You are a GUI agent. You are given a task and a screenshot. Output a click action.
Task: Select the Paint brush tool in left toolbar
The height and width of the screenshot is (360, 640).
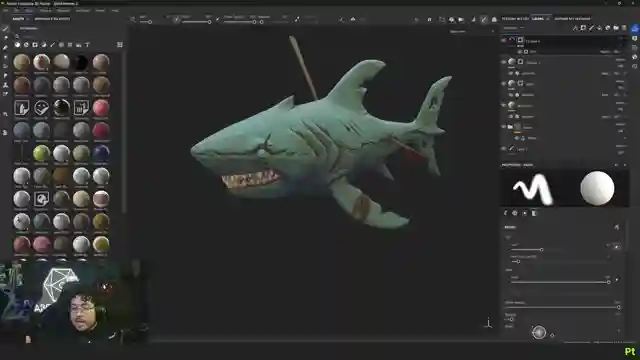tap(5, 29)
